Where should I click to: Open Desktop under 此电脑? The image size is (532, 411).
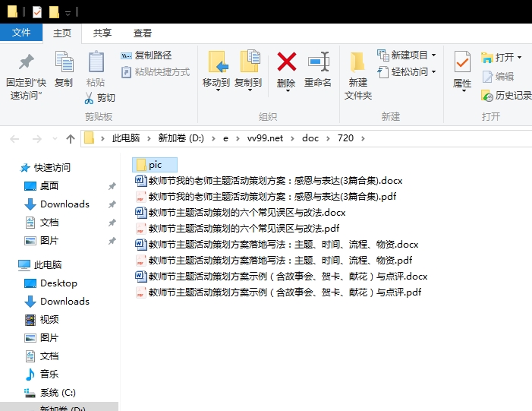pos(51,283)
